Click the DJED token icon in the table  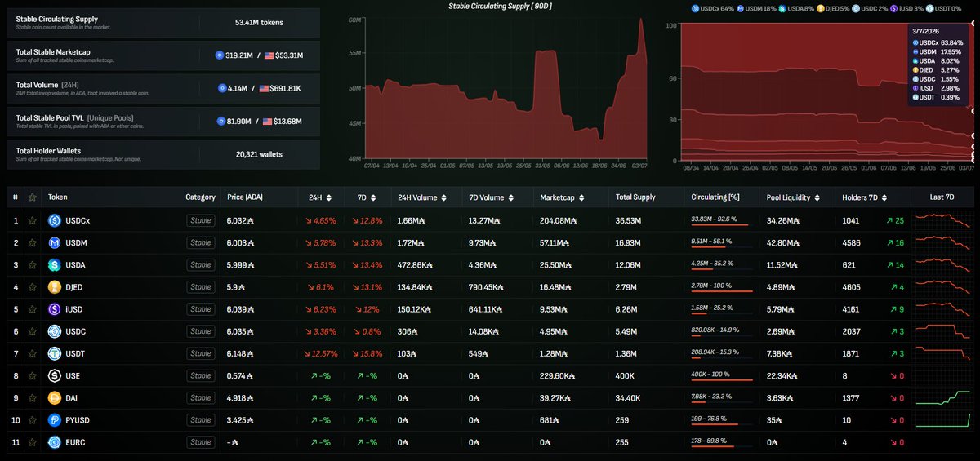pyautogui.click(x=55, y=287)
